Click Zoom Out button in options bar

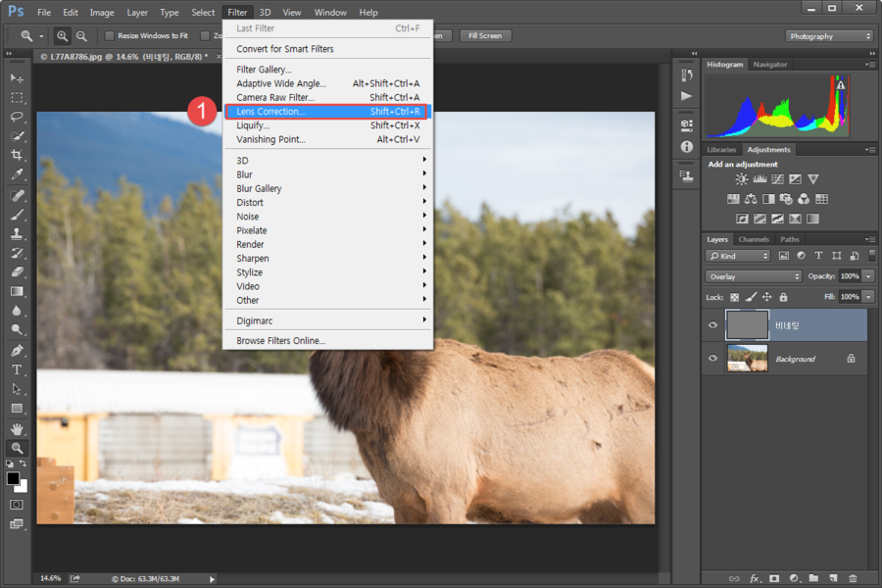tap(81, 36)
